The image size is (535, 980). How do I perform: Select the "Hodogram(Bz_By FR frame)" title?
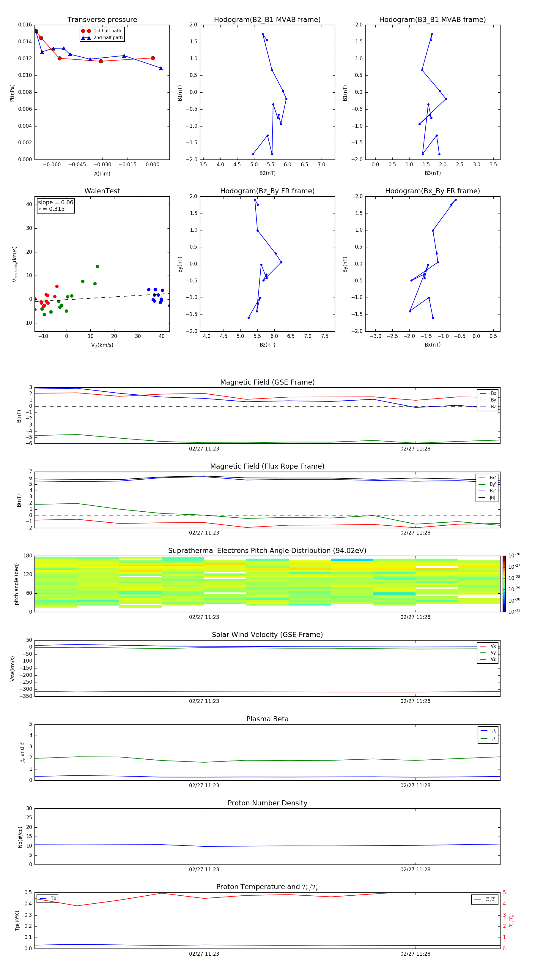267,191
